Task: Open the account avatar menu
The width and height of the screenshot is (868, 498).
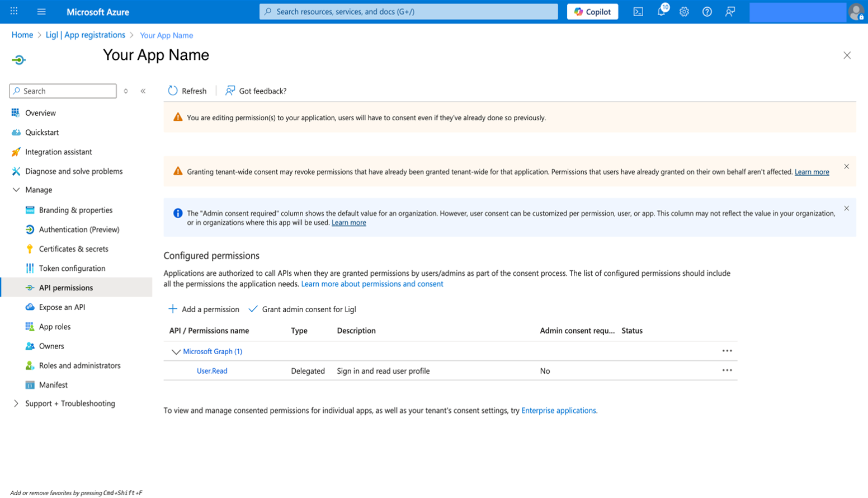Action: pyautogui.click(x=856, y=12)
